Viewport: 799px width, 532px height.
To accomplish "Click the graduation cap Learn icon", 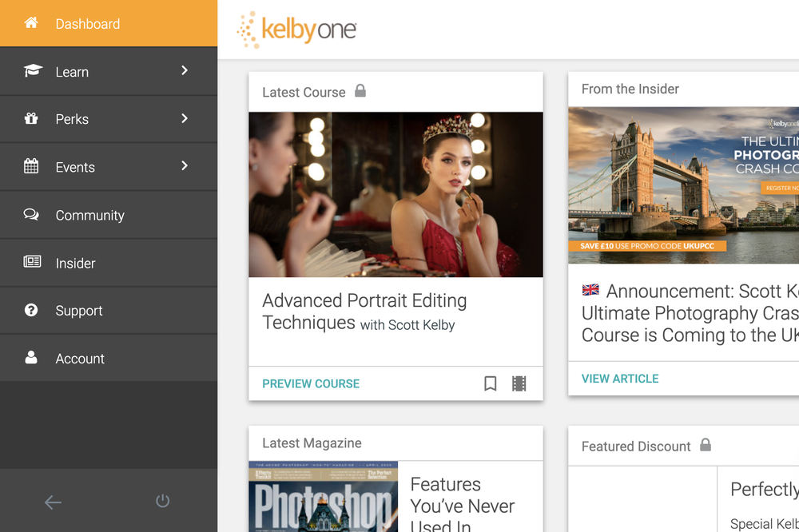I will point(32,71).
